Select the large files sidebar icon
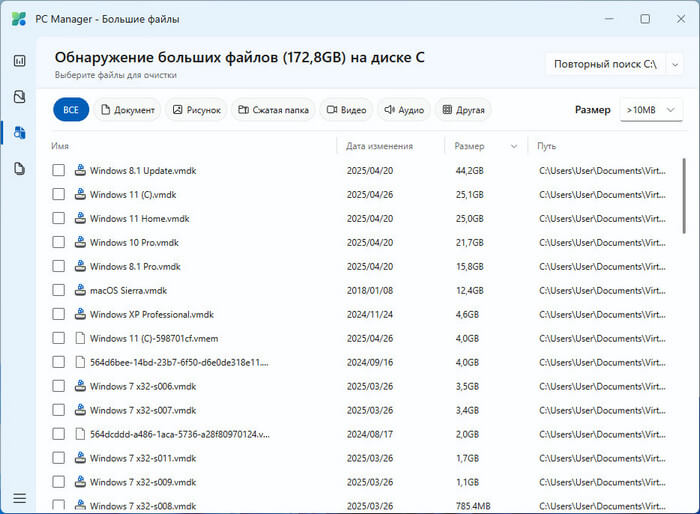The image size is (700, 514). coord(19,133)
